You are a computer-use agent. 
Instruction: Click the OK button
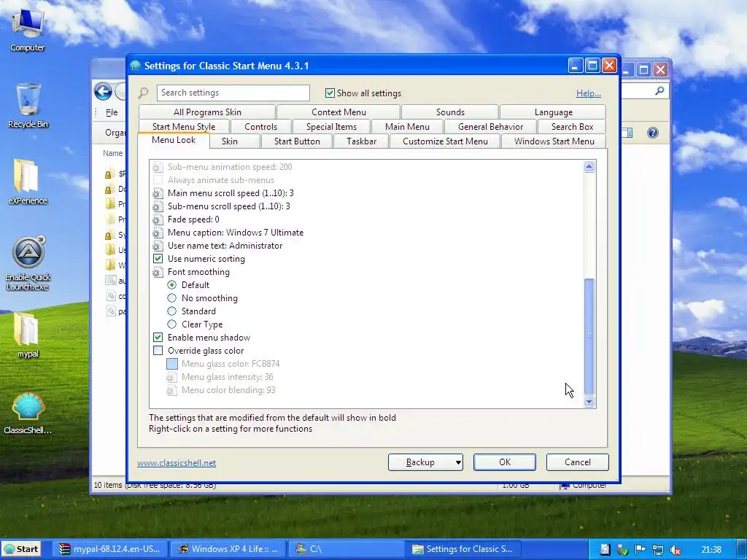tap(505, 462)
